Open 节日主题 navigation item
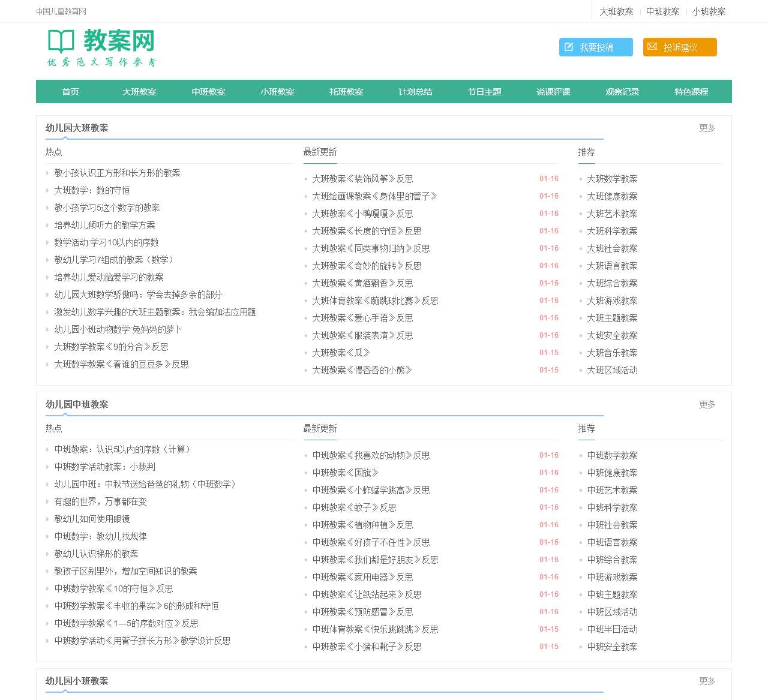The width and height of the screenshot is (768, 700). click(x=484, y=92)
